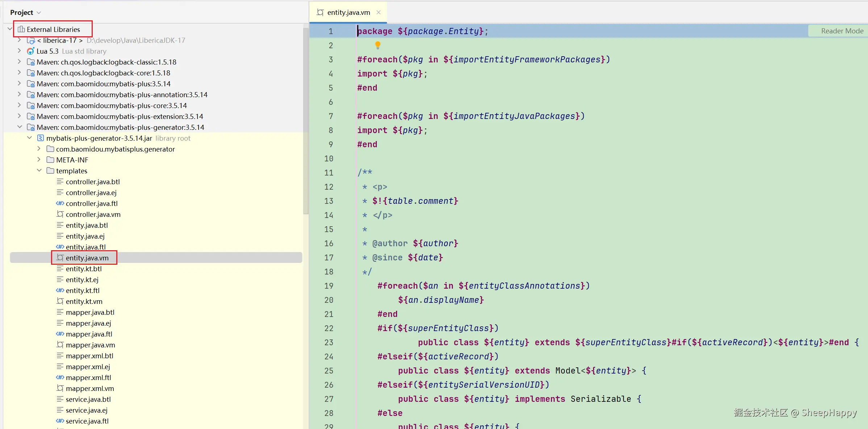Click the mybatis-plus-generator jar file icon

pos(41,138)
